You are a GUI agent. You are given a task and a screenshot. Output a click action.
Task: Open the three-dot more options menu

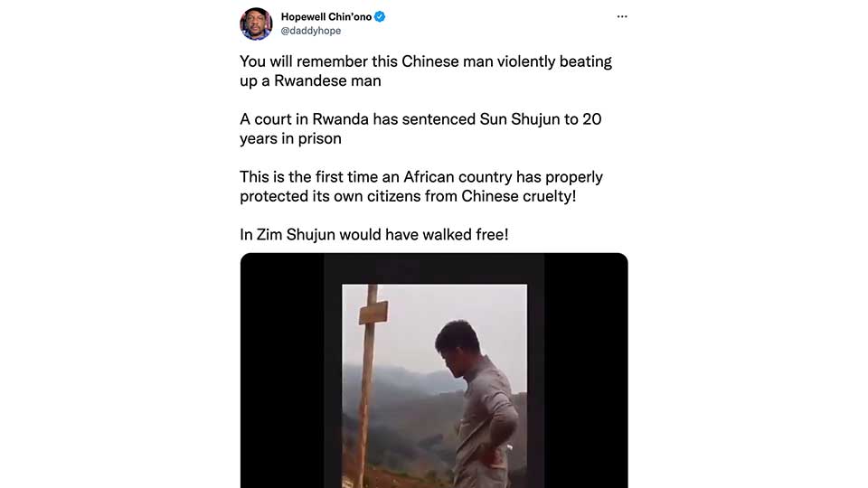pyautogui.click(x=622, y=16)
